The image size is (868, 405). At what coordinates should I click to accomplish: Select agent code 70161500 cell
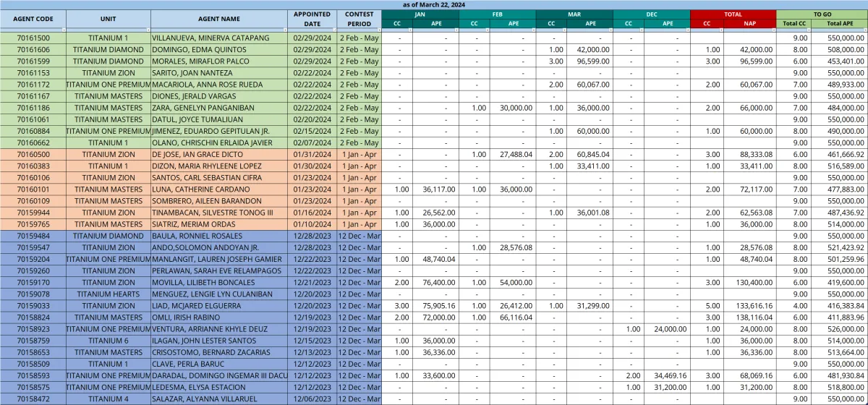click(33, 38)
